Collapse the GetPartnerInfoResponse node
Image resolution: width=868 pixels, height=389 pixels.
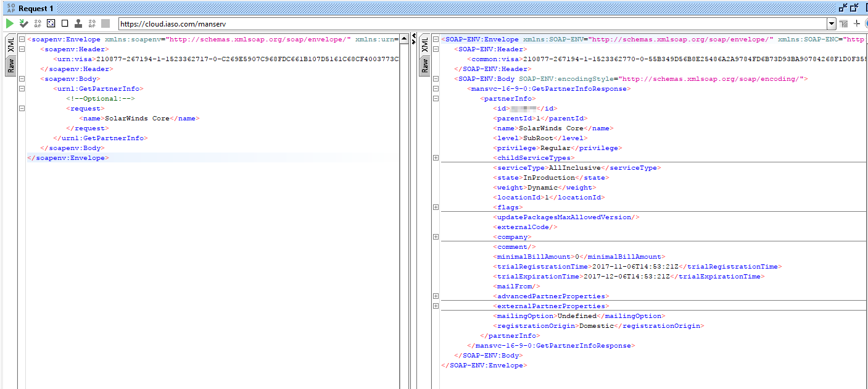tap(436, 88)
